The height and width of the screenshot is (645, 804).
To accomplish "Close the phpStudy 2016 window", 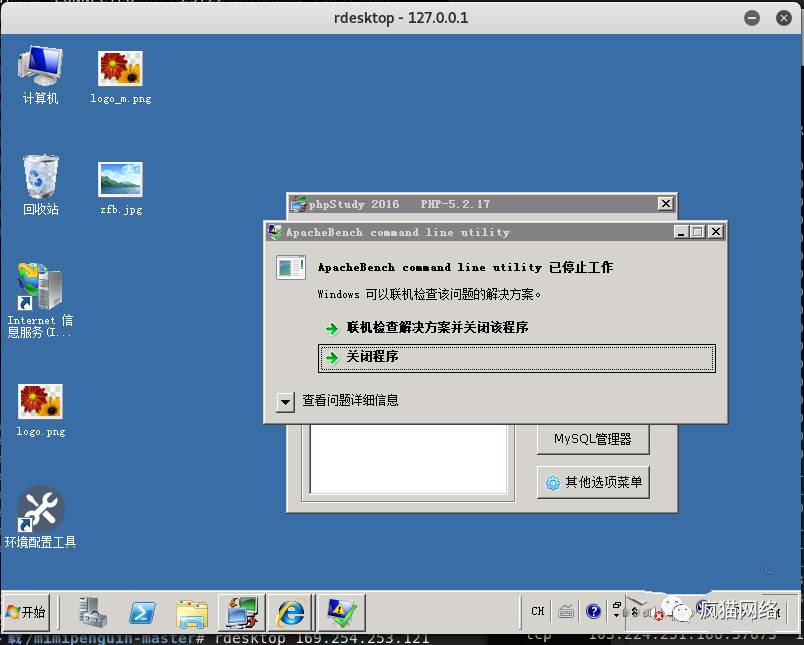I will (665, 204).
